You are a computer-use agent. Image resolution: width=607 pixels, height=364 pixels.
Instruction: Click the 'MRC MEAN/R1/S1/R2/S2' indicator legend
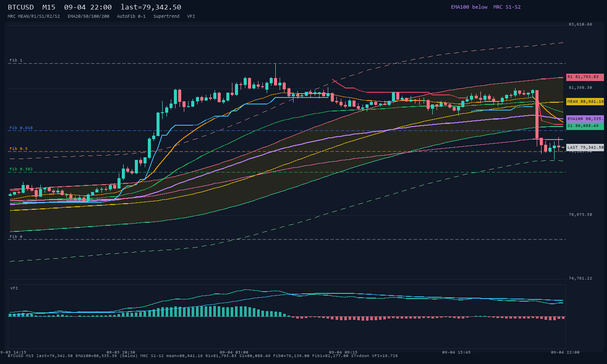tap(34, 16)
